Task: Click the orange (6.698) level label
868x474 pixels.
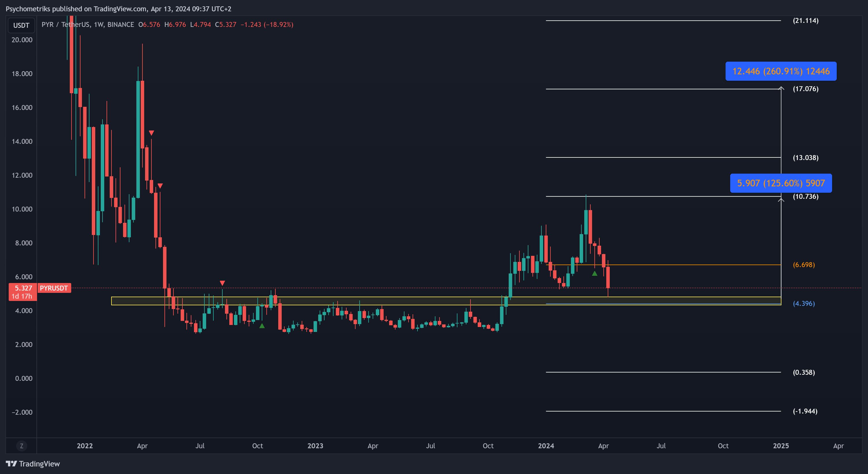Action: (804, 265)
